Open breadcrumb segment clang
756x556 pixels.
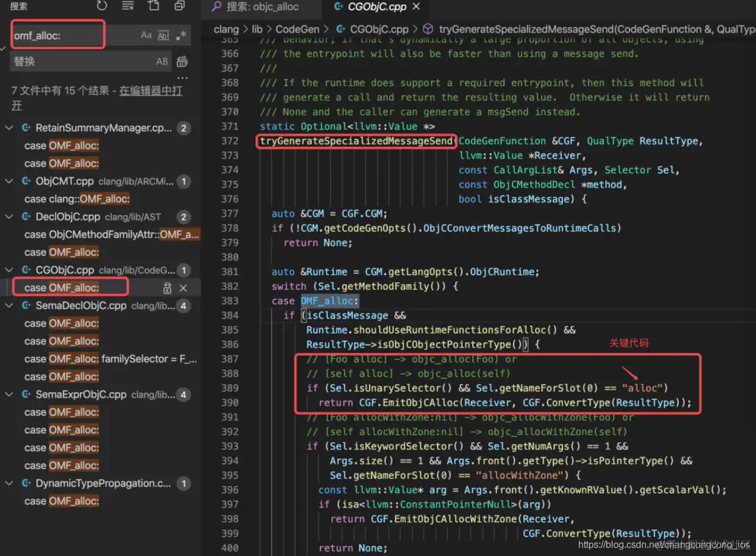coord(226,29)
